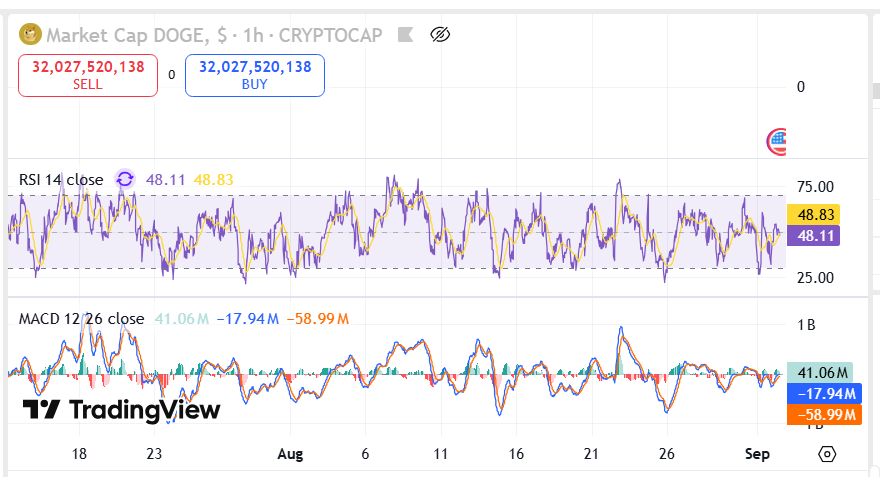This screenshot has height=477, width=880.
Task: Click the gray flag icon beside CRYPTOCAP
Action: click(x=405, y=35)
